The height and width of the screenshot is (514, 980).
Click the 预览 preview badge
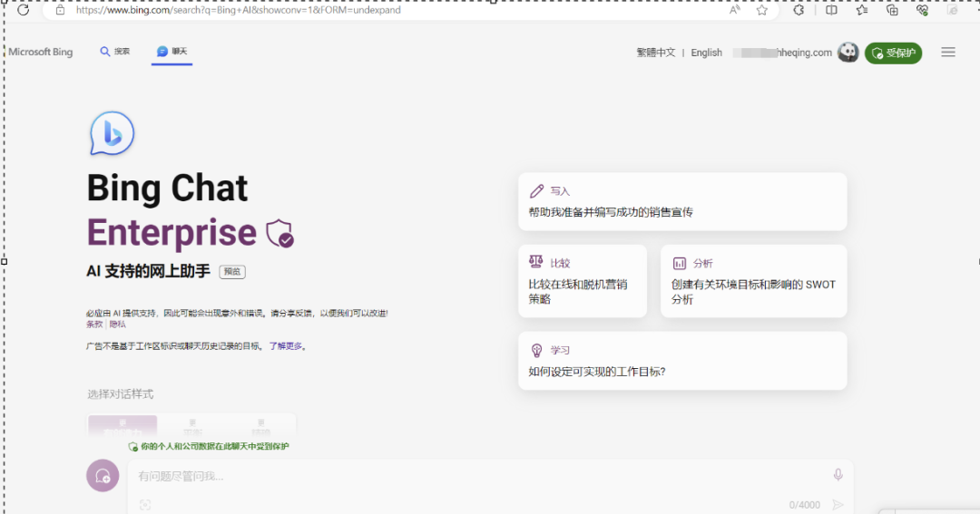(232, 272)
